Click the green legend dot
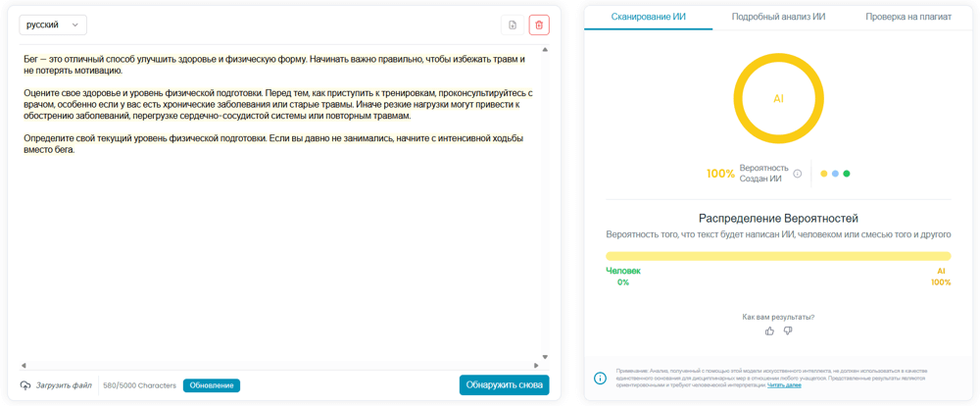 coord(847,174)
